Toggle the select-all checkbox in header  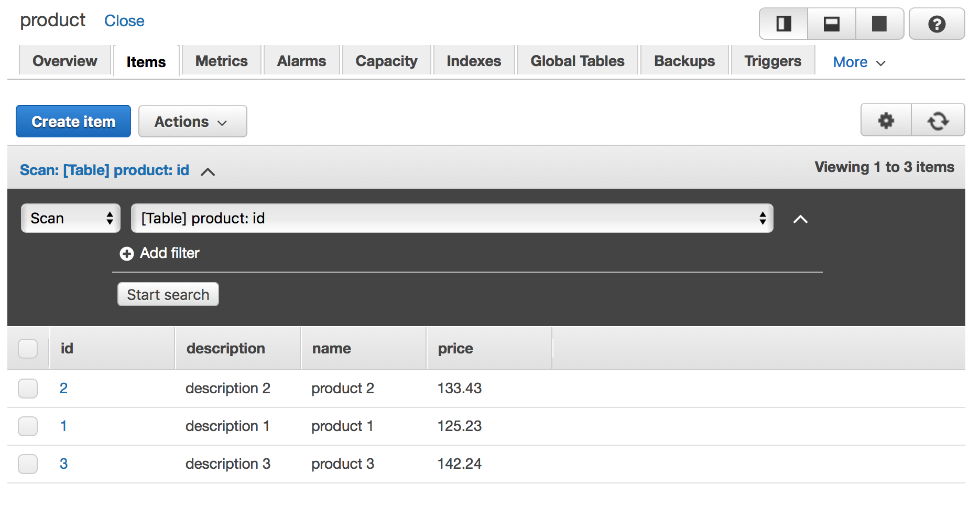click(28, 349)
